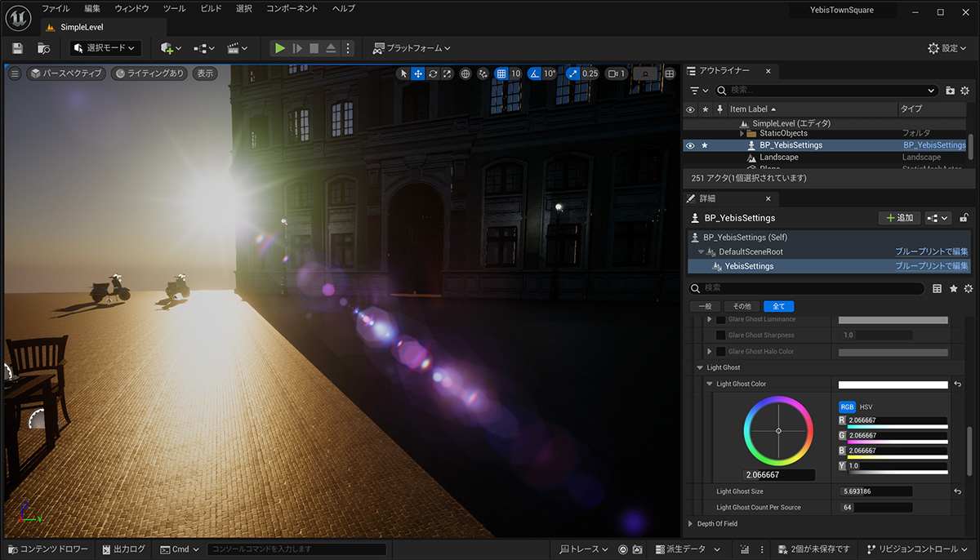Image resolution: width=980 pixels, height=560 pixels.
Task: Open the コンテンツドロワー button
Action: click(x=47, y=549)
